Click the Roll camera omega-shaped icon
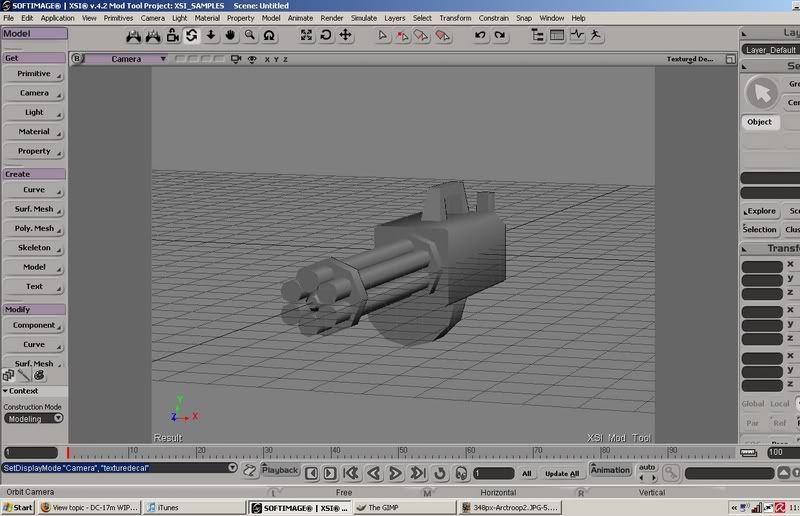This screenshot has height=516, width=800. point(269,35)
